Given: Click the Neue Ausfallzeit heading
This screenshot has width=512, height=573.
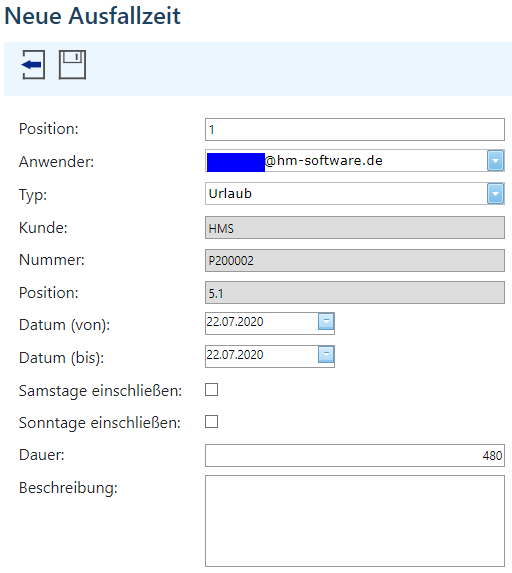Looking at the screenshot, I should click(92, 16).
